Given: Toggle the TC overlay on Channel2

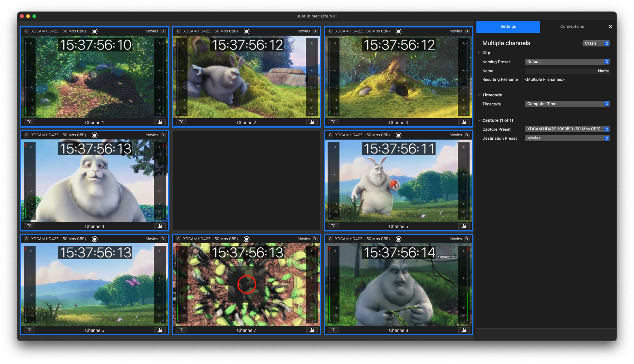Looking at the screenshot, I should click(181, 122).
